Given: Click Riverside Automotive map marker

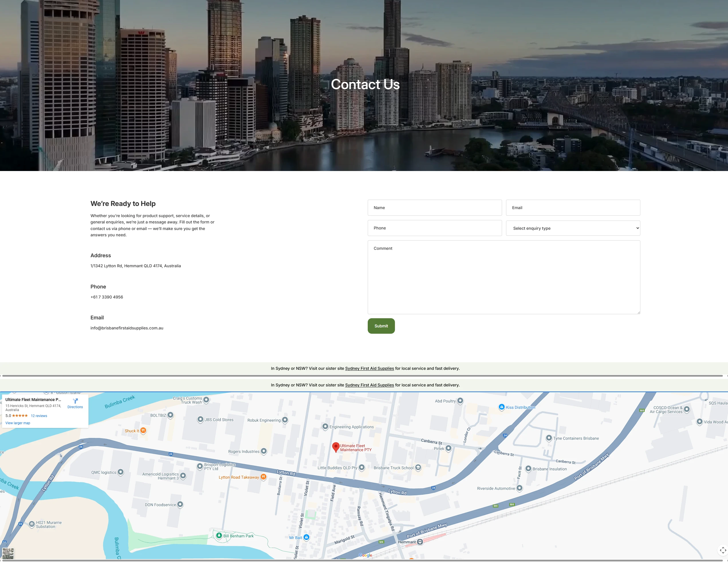Looking at the screenshot, I should [519, 488].
